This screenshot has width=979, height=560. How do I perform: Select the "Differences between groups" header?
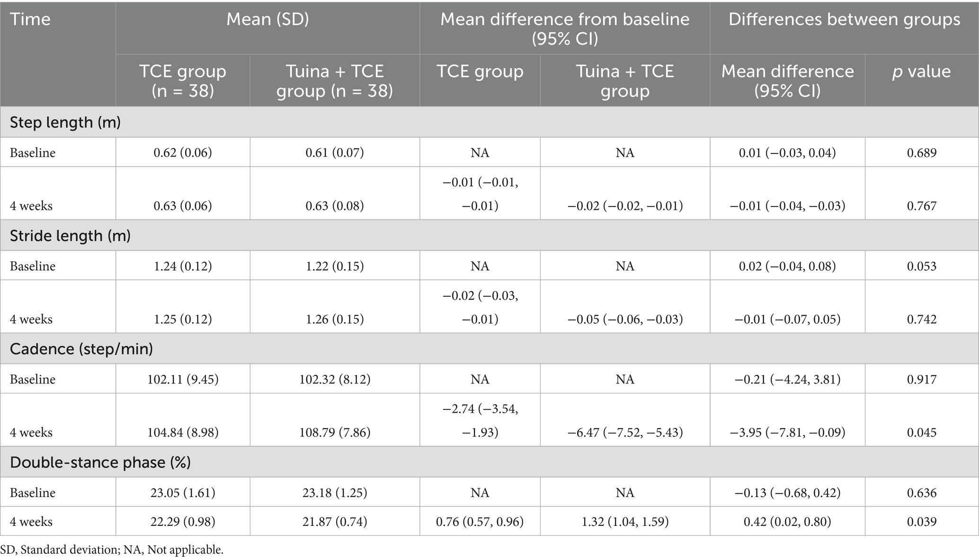844,19
